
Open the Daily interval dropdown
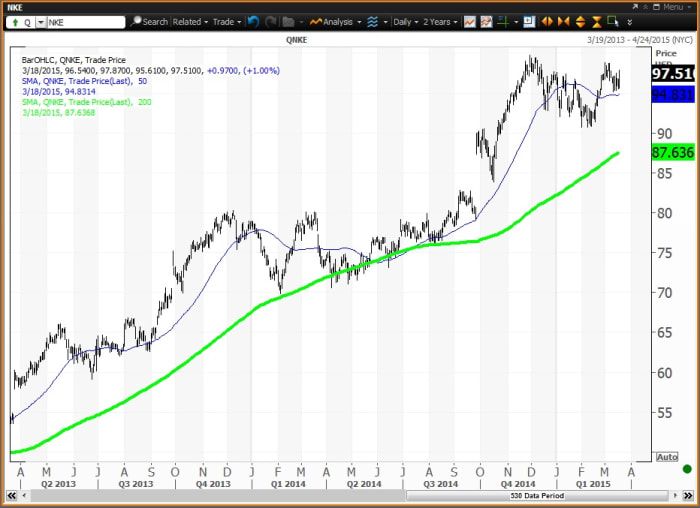405,22
